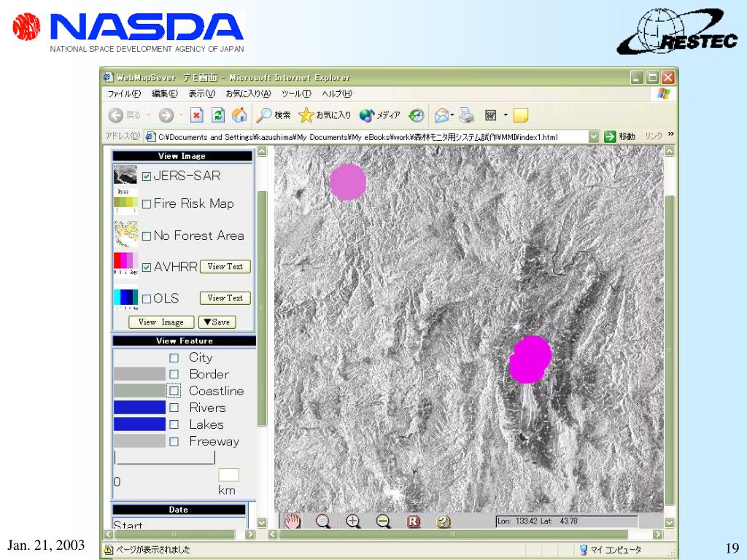Click the zoom in magnifier tool
This screenshot has height=560, width=747.
tap(354, 521)
